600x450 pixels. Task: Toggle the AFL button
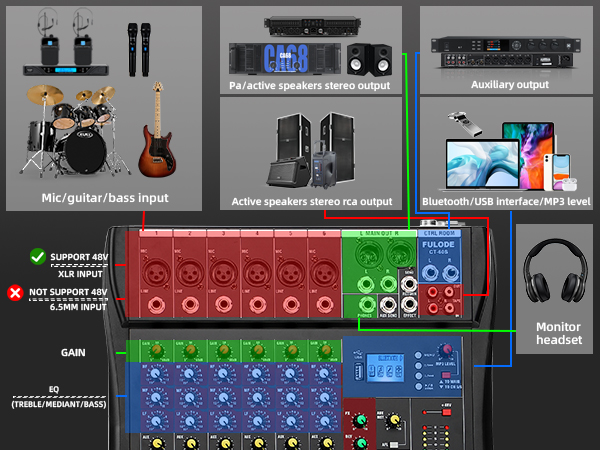click(x=393, y=445)
